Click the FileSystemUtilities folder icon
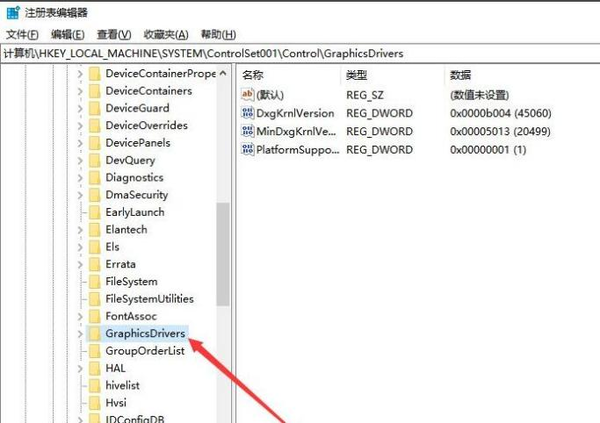Viewport: 600px width, 423px height. 95,299
